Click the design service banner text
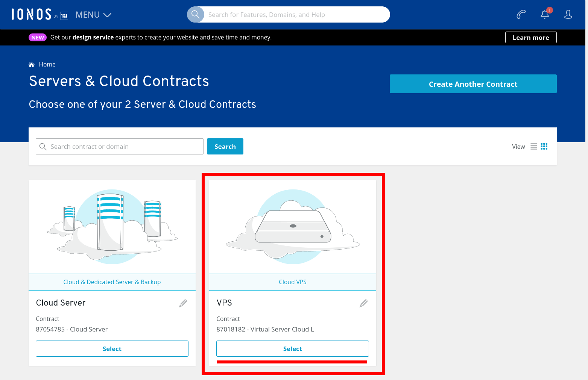 click(161, 38)
